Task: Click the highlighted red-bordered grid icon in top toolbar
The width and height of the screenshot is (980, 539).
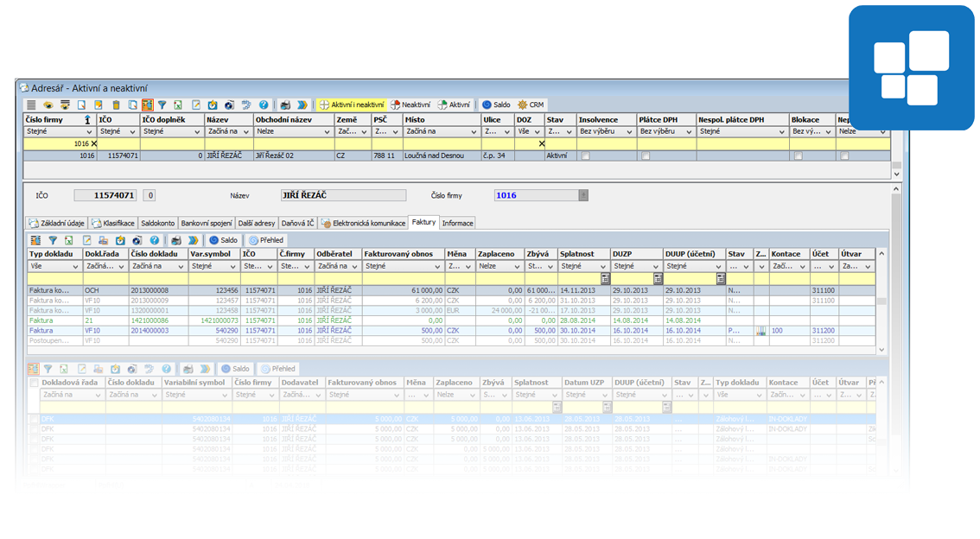Action: [148, 105]
